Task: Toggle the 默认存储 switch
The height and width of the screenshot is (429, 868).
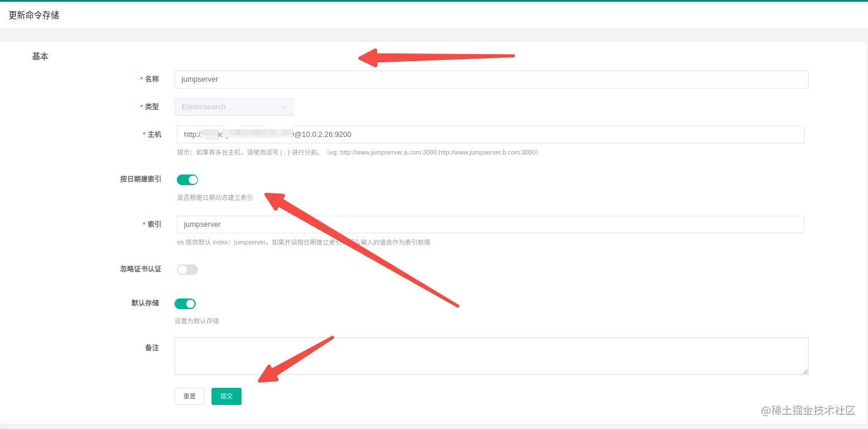Action: [185, 304]
